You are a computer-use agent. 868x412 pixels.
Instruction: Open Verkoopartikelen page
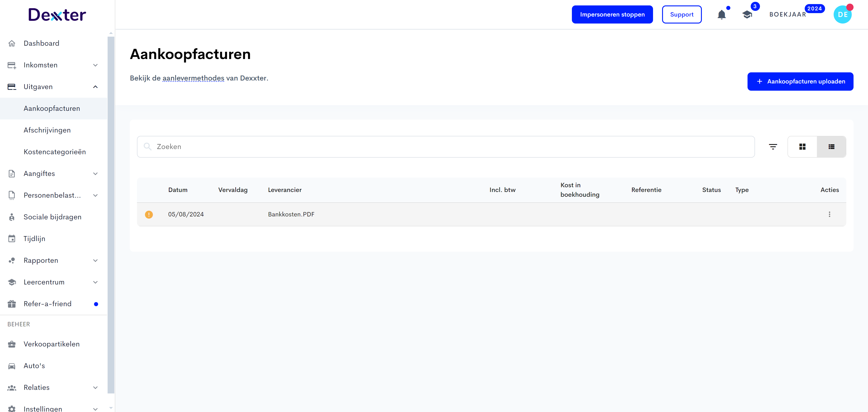tap(54, 344)
